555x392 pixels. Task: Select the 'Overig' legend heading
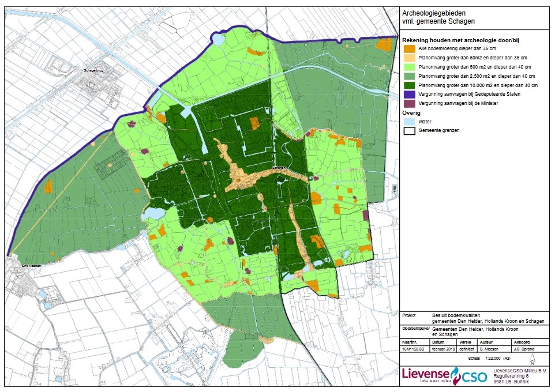pyautogui.click(x=411, y=113)
